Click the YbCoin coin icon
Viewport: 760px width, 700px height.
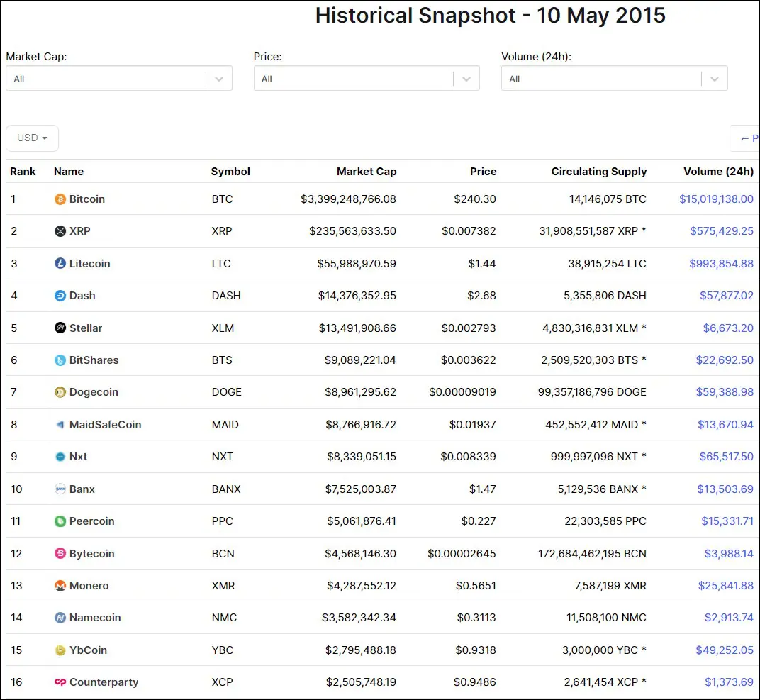[60, 650]
